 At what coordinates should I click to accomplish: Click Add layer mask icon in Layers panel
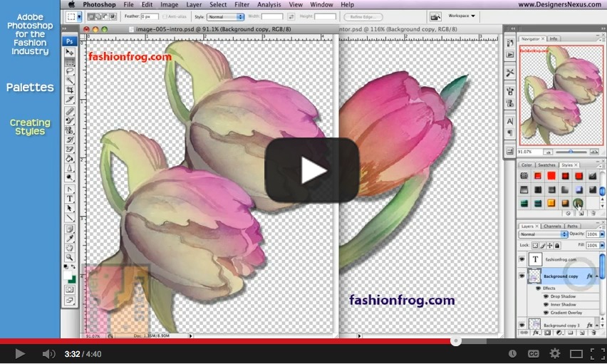[x=547, y=333]
